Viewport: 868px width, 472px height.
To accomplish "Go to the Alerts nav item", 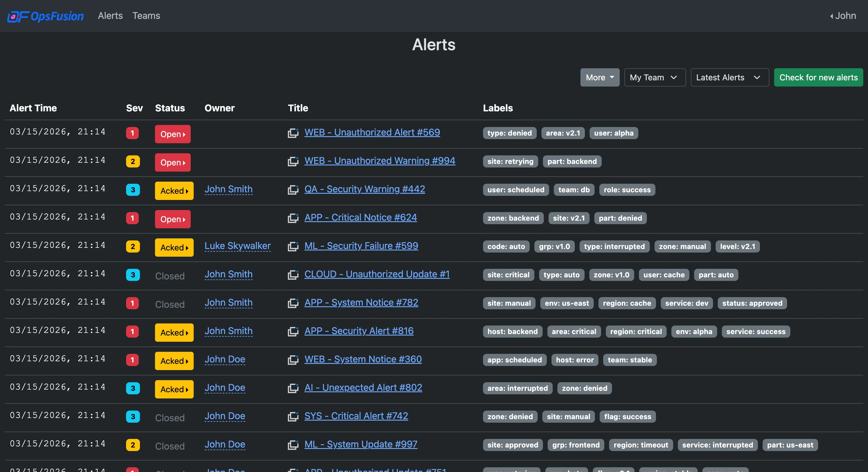I will (110, 16).
